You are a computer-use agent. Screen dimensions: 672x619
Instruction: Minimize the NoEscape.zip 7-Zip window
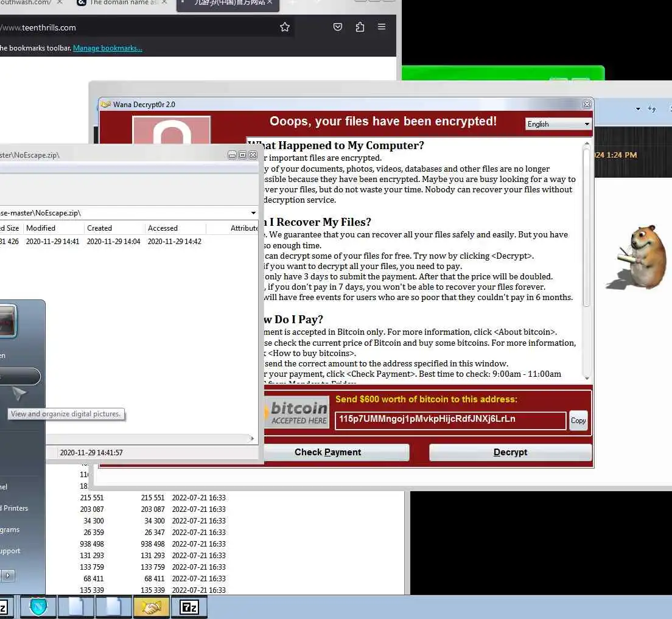pos(232,155)
